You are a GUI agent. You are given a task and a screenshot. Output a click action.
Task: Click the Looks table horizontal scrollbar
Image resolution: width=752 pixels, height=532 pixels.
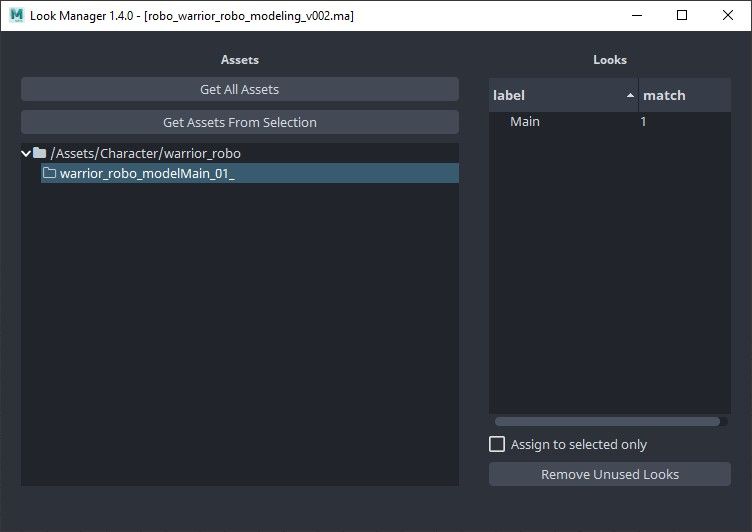click(607, 422)
